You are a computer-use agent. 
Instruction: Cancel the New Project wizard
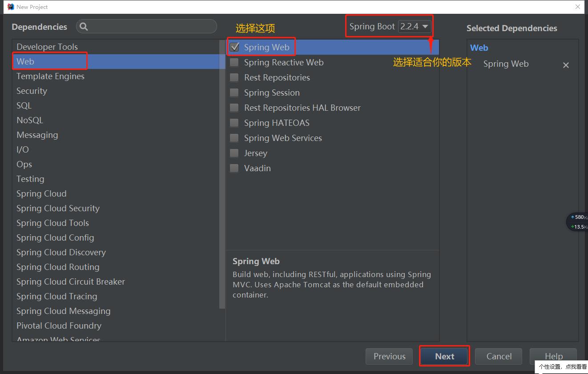(499, 356)
